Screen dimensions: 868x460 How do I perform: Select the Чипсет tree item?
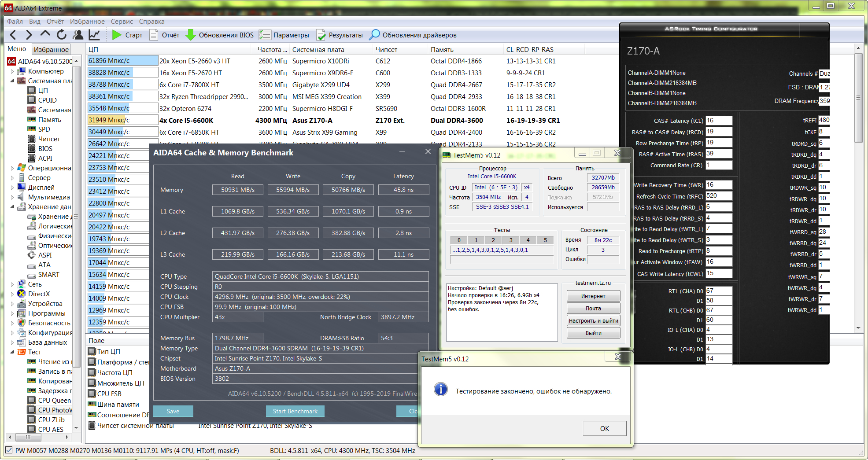49,139
